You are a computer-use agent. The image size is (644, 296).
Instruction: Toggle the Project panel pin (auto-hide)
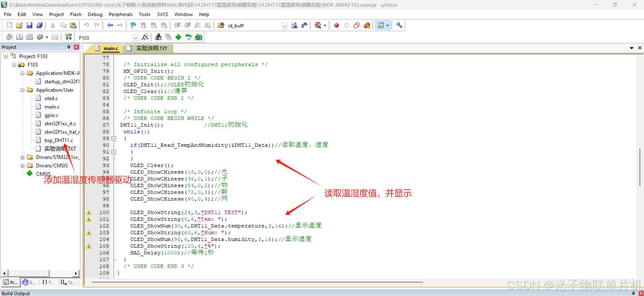coord(69,47)
